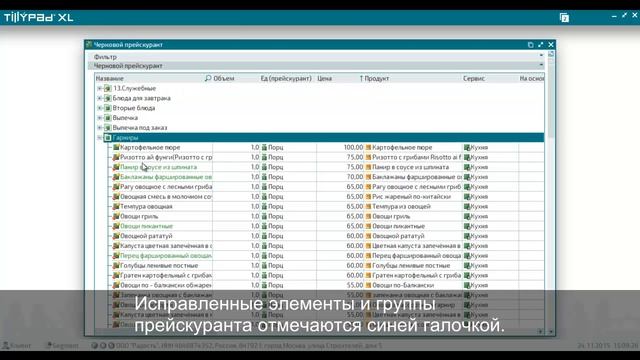Click the folder icon of Вторые блюда group

coord(108,108)
